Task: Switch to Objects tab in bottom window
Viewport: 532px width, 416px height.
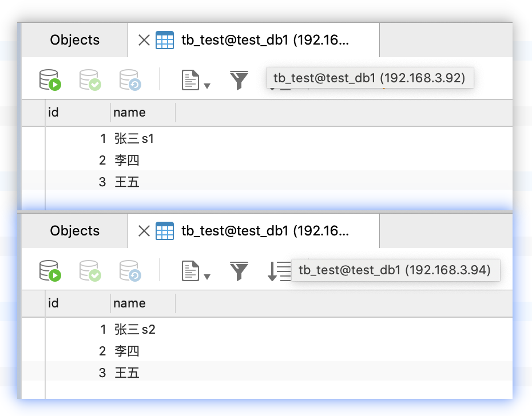Action: tap(74, 231)
